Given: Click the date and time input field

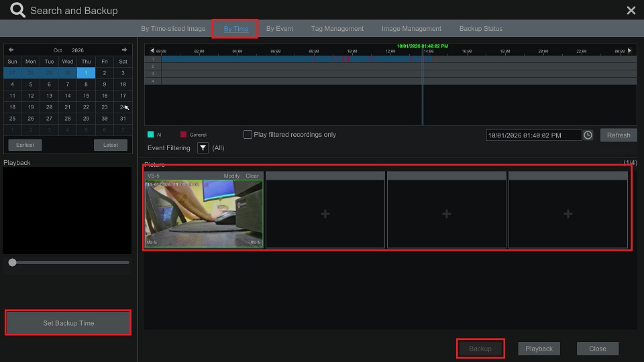Looking at the screenshot, I should pyautogui.click(x=533, y=135).
